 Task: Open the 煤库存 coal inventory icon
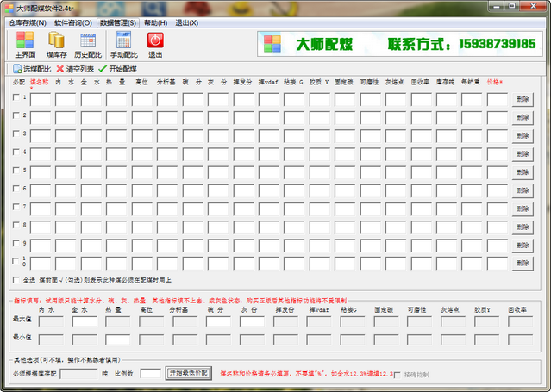click(x=56, y=44)
